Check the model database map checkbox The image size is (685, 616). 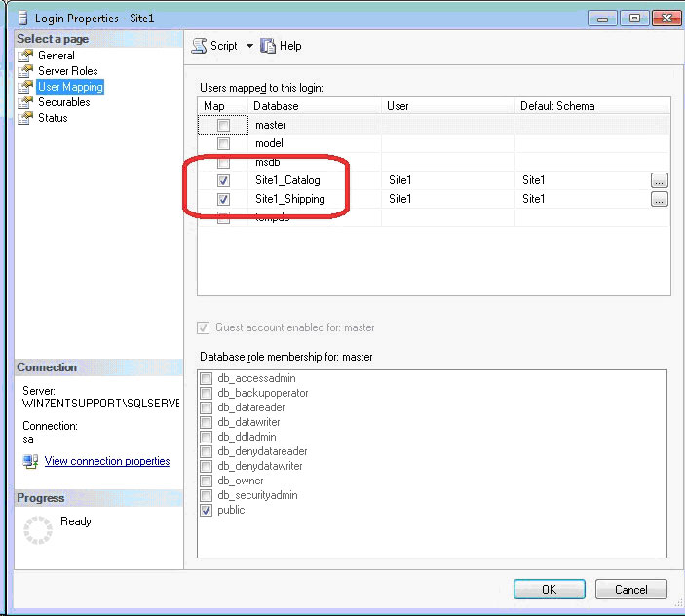[224, 143]
